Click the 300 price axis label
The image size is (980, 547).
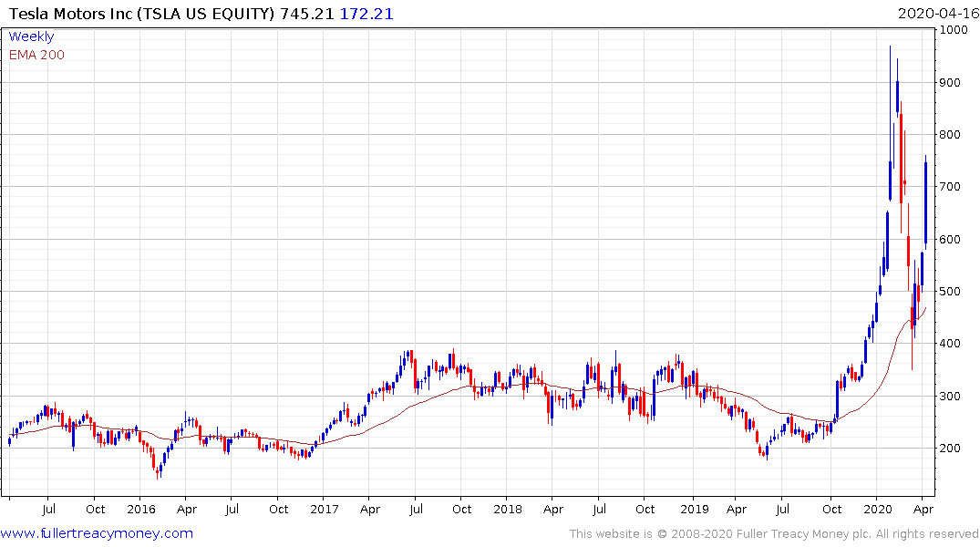click(950, 396)
